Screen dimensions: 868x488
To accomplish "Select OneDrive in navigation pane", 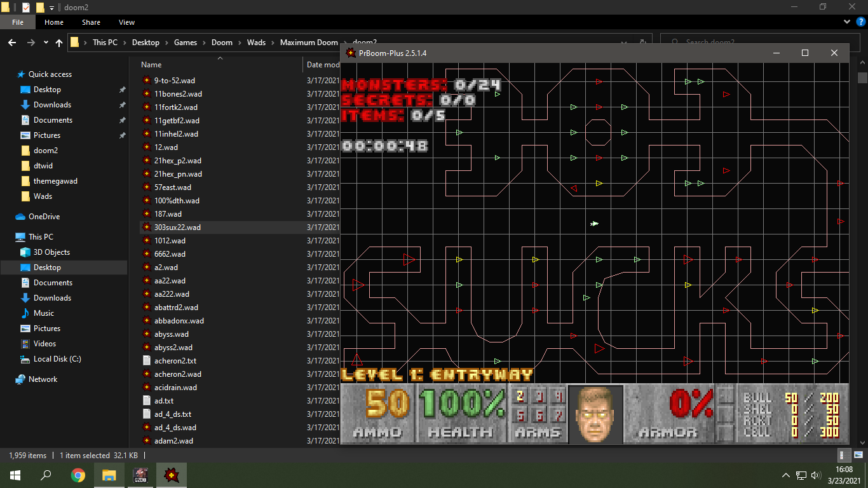I will tap(44, 217).
